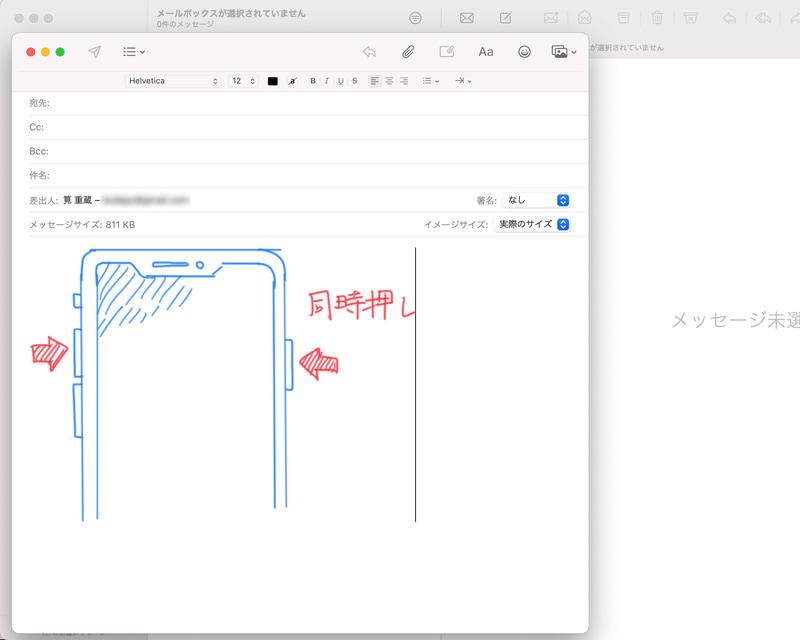Toggle bold formatting

coord(312,81)
